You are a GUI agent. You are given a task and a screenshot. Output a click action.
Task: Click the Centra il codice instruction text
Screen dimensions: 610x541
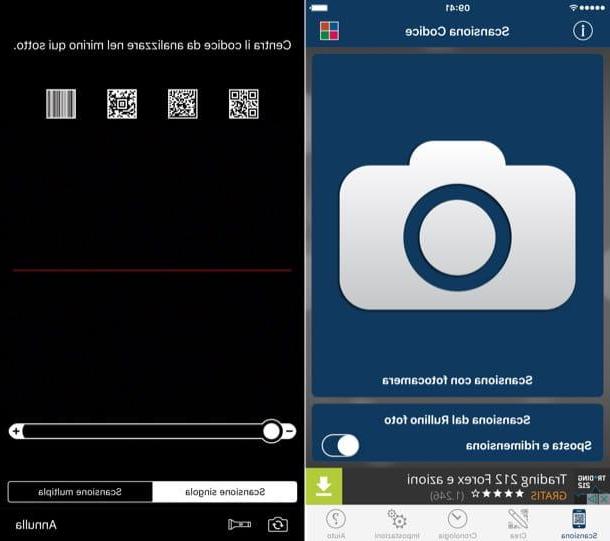152,45
